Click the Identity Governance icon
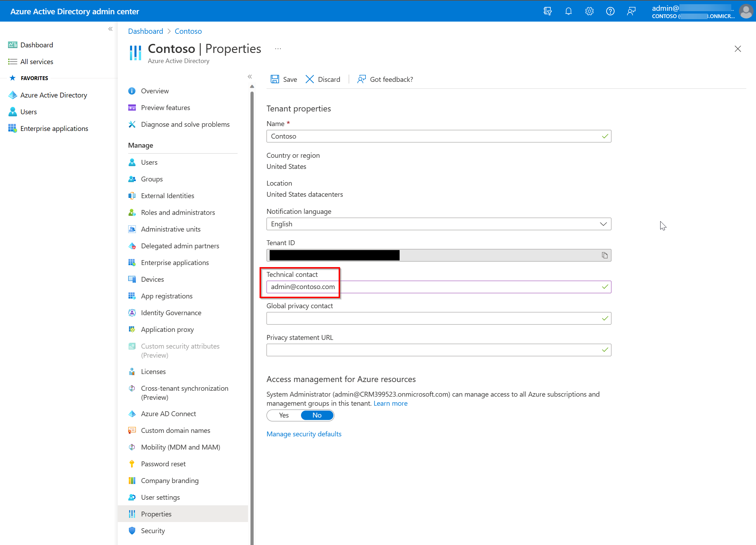The height and width of the screenshot is (545, 756). 132,312
